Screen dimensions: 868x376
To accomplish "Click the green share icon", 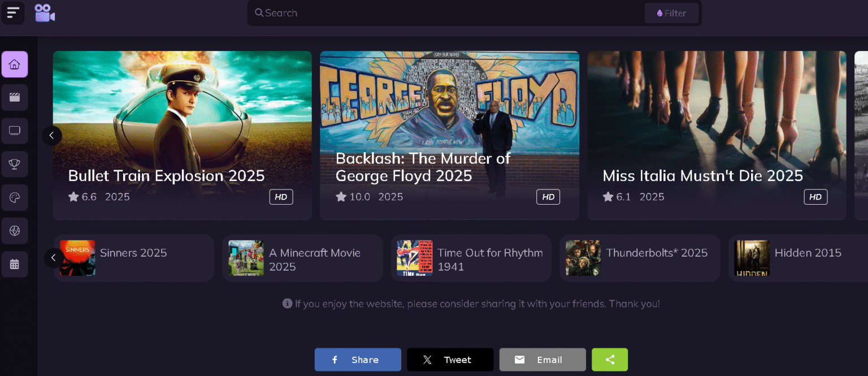I will click(x=610, y=360).
